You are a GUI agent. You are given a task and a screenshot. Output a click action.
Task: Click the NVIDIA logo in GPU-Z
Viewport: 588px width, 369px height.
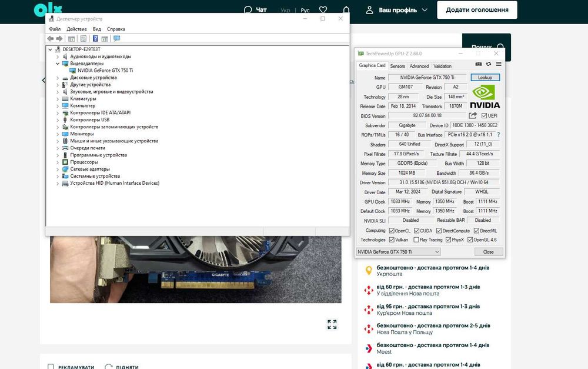485,97
